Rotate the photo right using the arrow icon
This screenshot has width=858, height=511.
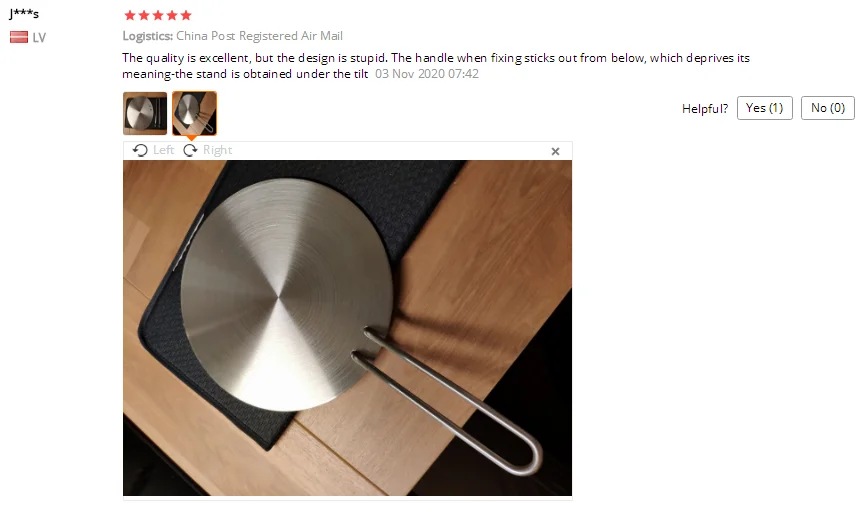190,150
